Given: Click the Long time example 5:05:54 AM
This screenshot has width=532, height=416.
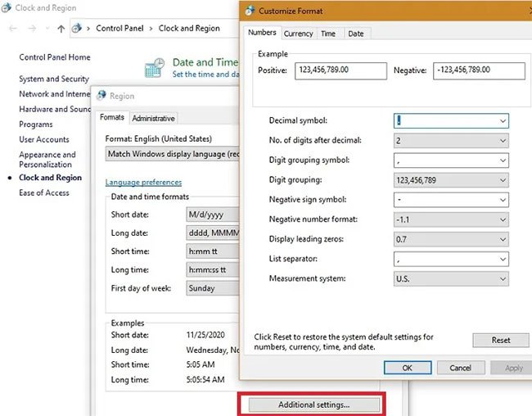Looking at the screenshot, I should (x=205, y=379).
